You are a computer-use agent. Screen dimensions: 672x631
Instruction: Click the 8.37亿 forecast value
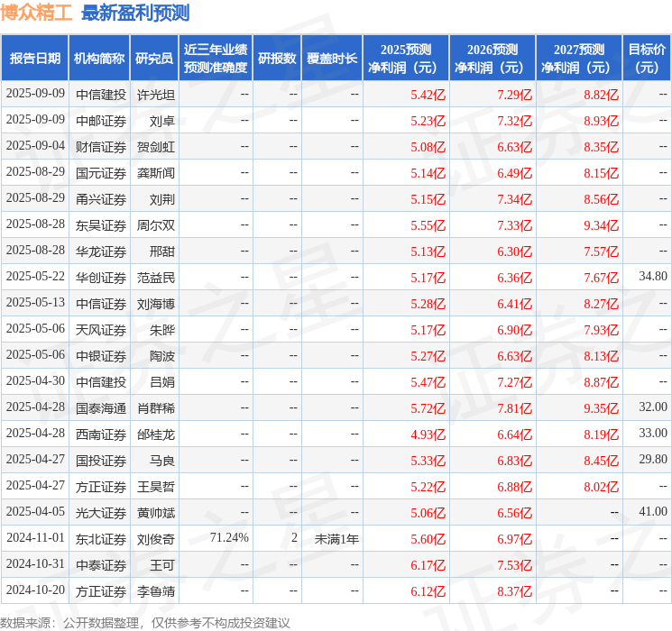pos(515,591)
